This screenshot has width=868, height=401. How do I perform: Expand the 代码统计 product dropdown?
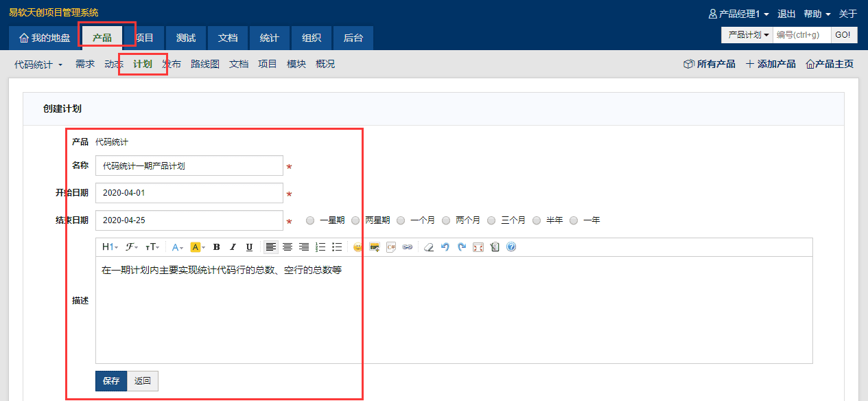tap(38, 65)
